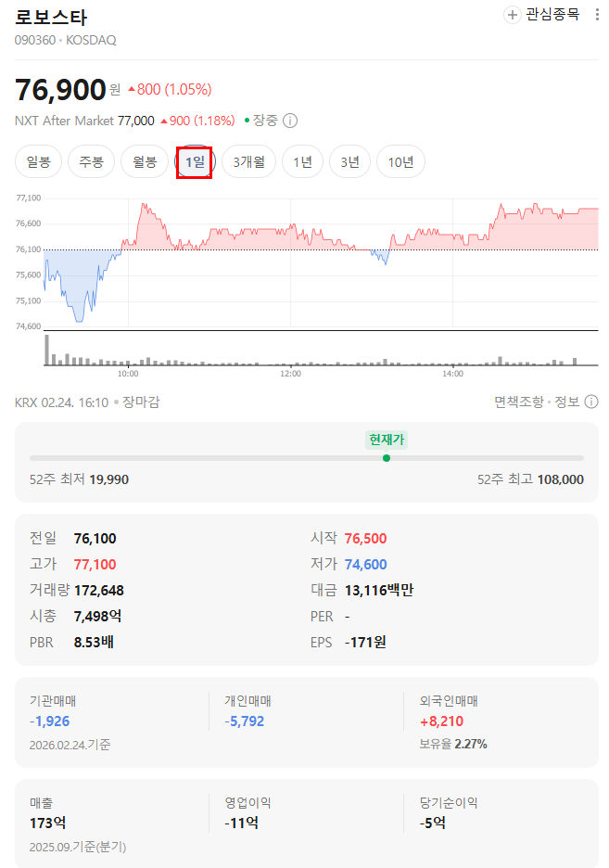Image resolution: width=609 pixels, height=868 pixels.
Task: Click the 전일 value 76,100
Action: [95, 539]
